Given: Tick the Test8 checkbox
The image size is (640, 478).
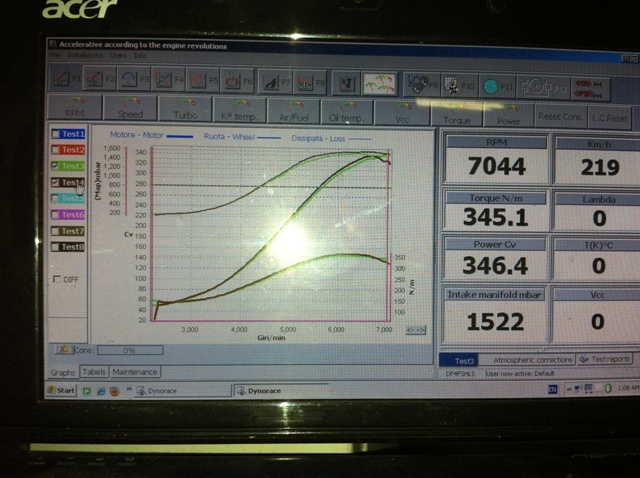Looking at the screenshot, I should point(56,247).
